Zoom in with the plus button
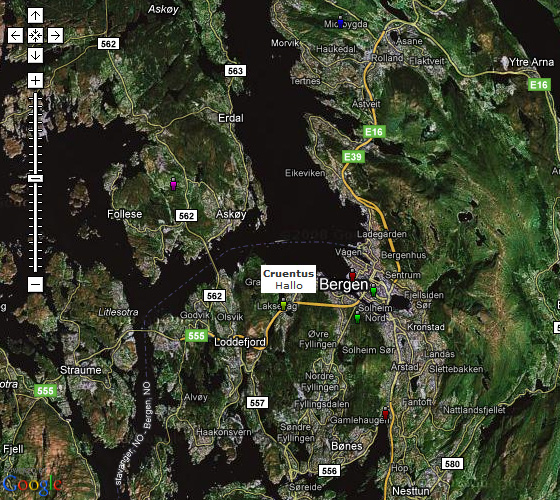 coord(35,80)
